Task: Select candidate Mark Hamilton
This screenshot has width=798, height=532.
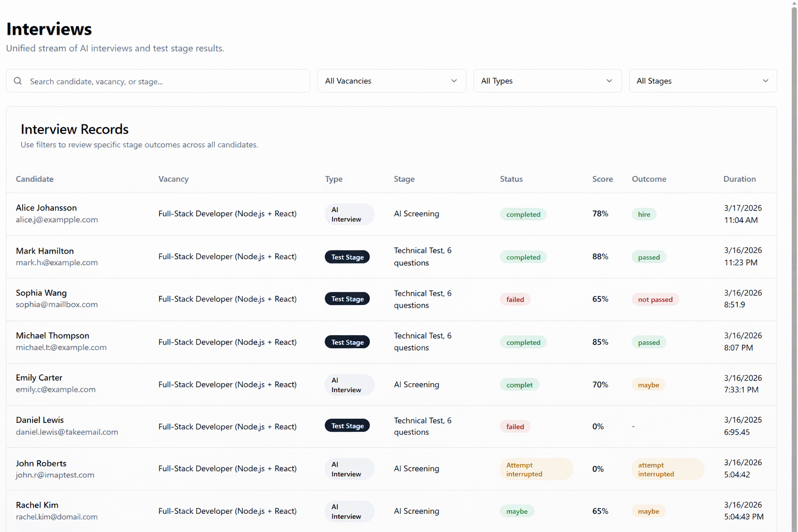Action: (x=45, y=251)
